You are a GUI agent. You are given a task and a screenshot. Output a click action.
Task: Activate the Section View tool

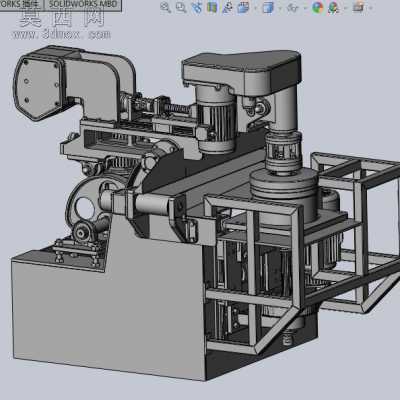coord(212,7)
